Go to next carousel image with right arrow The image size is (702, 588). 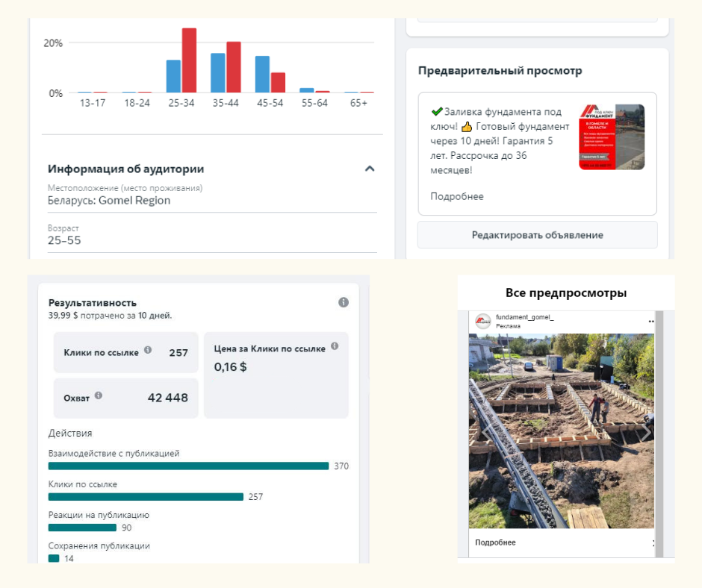[x=645, y=432]
